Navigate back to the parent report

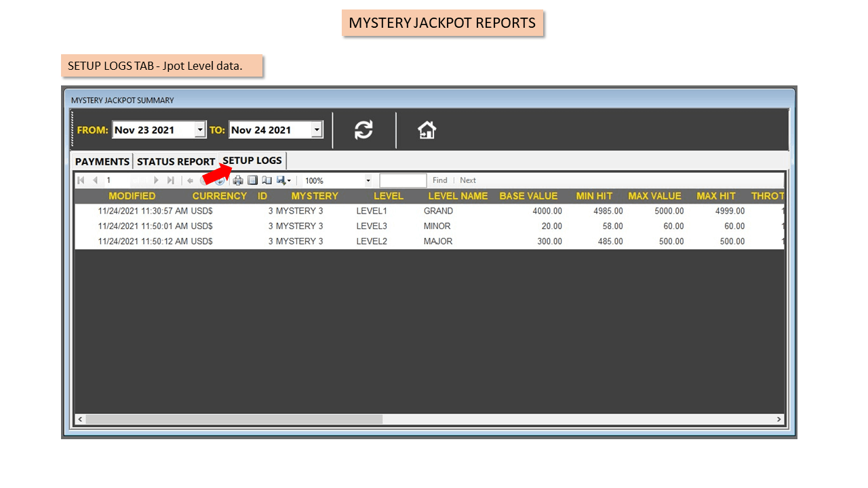point(191,180)
